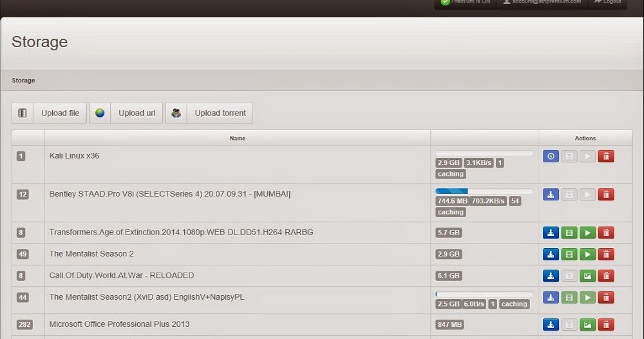
Task: Select the Kali Linux x36 name
Action: tap(74, 156)
